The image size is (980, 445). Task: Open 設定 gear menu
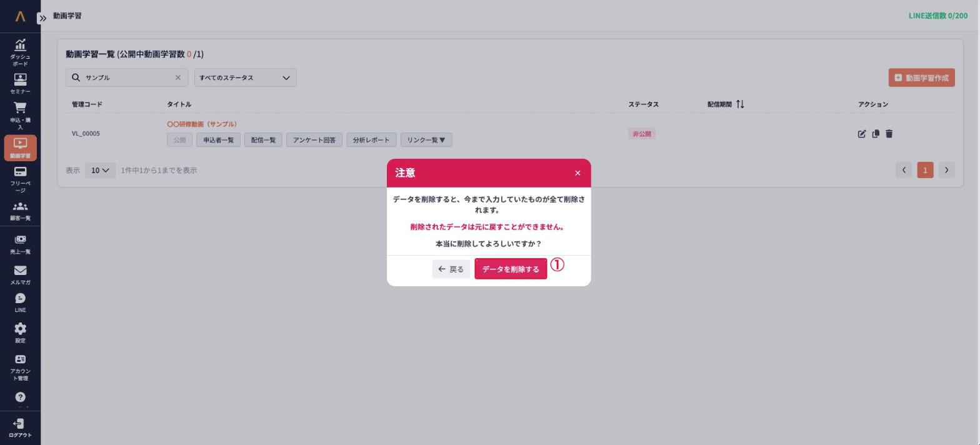point(20,333)
